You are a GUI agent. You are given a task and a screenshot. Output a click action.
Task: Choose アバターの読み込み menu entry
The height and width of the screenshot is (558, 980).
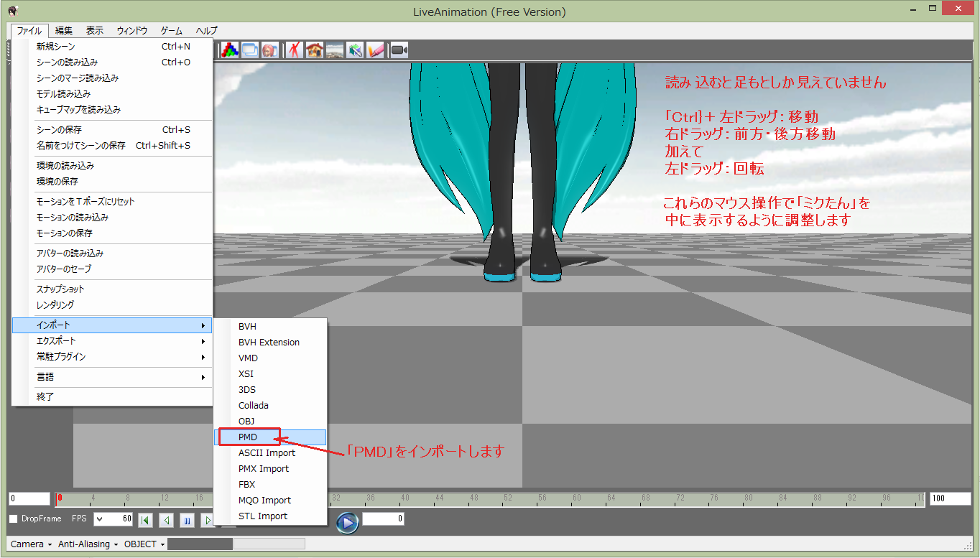pos(112,254)
